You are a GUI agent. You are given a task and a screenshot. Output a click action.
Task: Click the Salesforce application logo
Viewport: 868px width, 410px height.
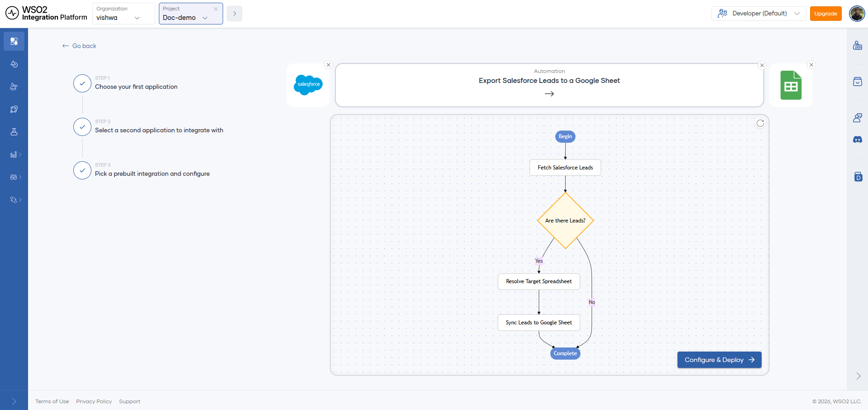308,85
